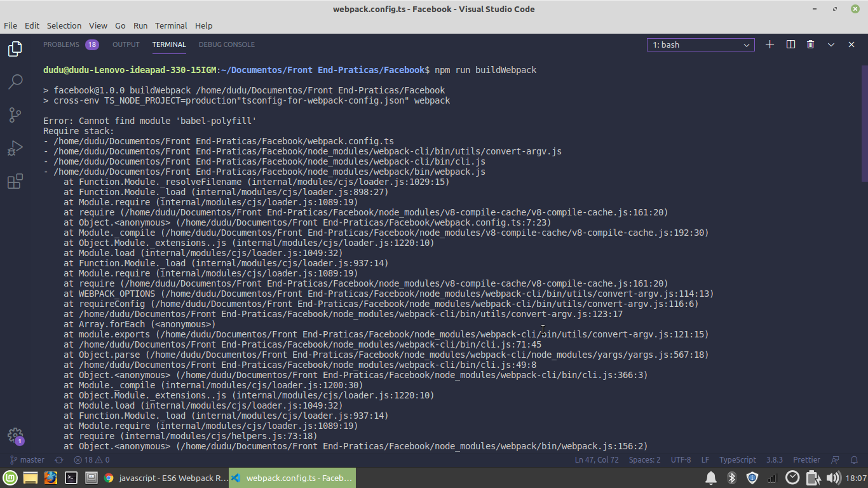Click the Prettier status bar item
868x488 pixels.
click(x=806, y=459)
